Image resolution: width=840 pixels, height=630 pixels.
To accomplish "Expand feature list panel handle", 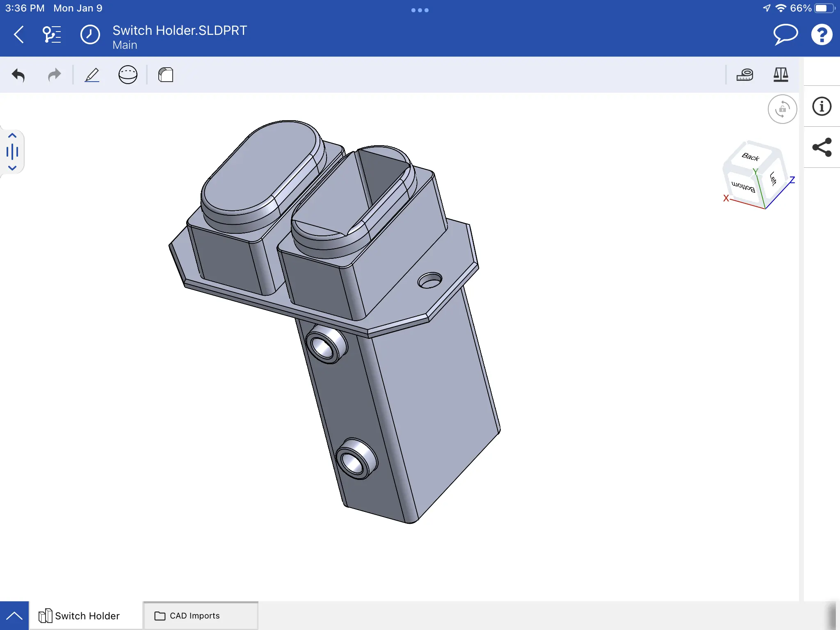I will point(12,152).
